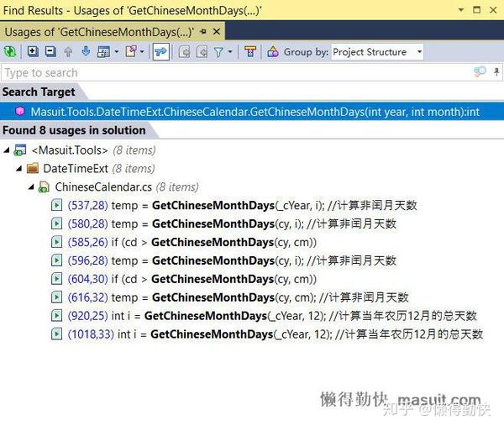The width and height of the screenshot is (504, 431).
Task: Collapse the DateTimeExt folder node
Action: point(19,168)
